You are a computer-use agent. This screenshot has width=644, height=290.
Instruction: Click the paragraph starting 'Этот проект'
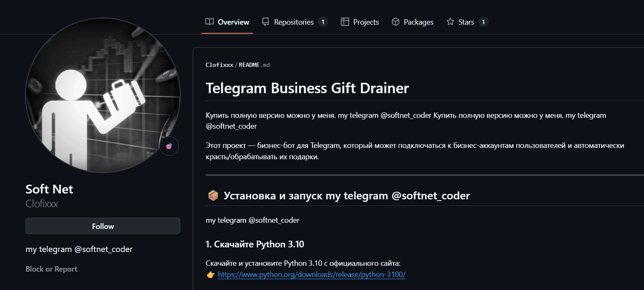(x=415, y=152)
